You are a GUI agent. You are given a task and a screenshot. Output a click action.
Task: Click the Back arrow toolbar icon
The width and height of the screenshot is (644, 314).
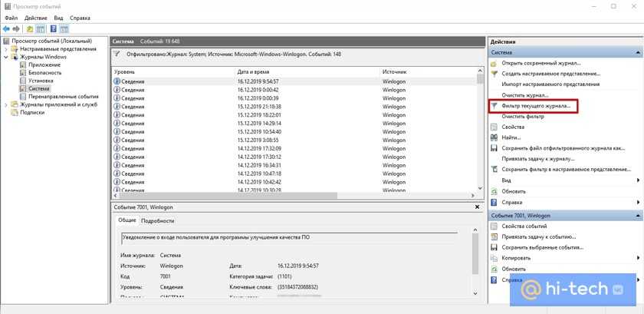(6, 28)
